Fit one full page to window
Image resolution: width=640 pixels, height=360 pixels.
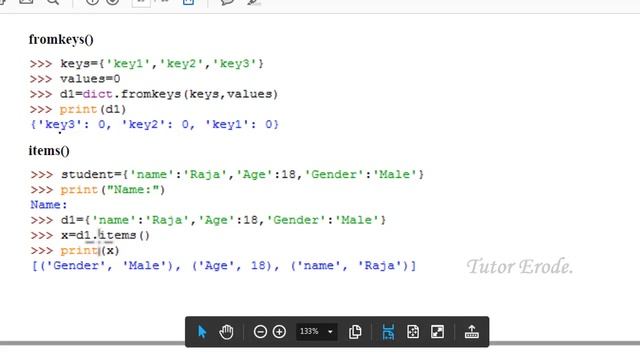point(413,332)
